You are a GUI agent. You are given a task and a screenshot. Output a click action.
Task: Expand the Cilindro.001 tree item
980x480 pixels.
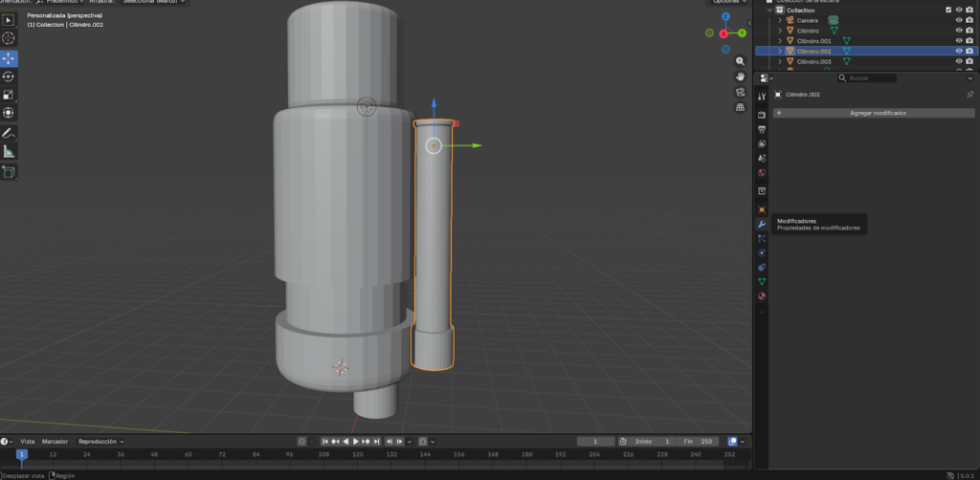pyautogui.click(x=780, y=41)
